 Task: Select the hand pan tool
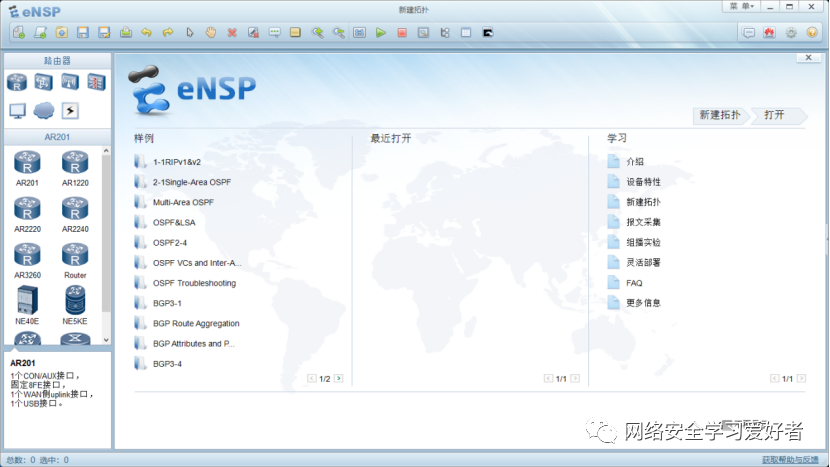coord(211,33)
